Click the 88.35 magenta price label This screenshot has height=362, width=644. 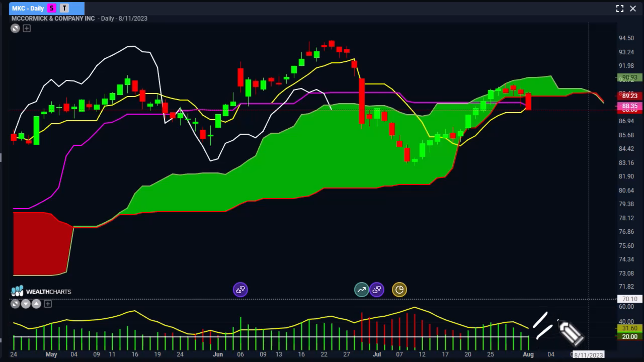[x=630, y=106]
